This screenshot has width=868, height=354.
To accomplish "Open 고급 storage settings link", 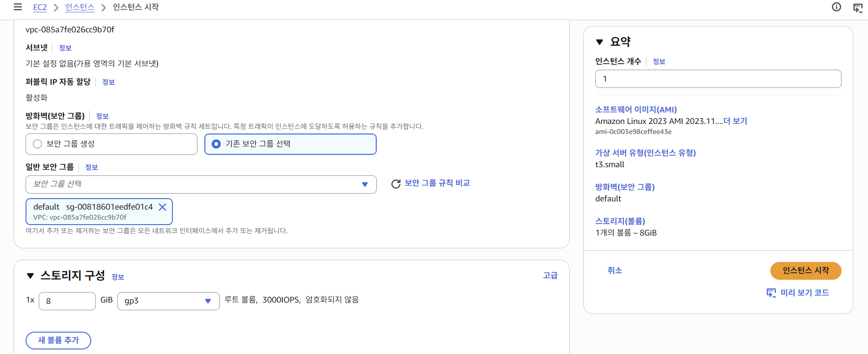I will [550, 276].
